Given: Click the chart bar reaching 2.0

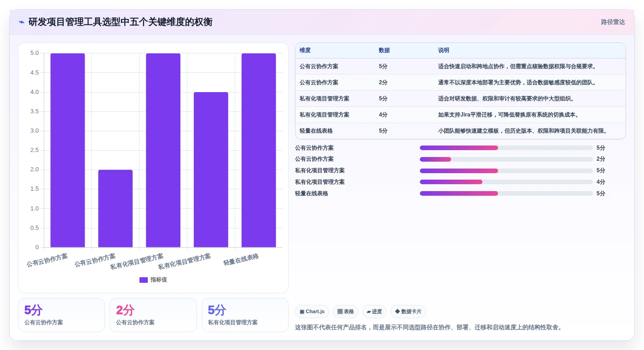Looking at the screenshot, I should click(x=115, y=209).
